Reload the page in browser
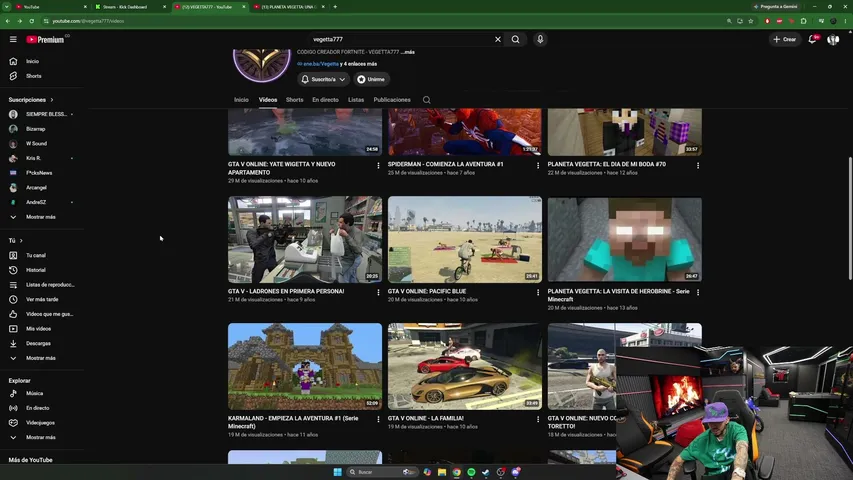The width and height of the screenshot is (853, 480). [x=32, y=21]
